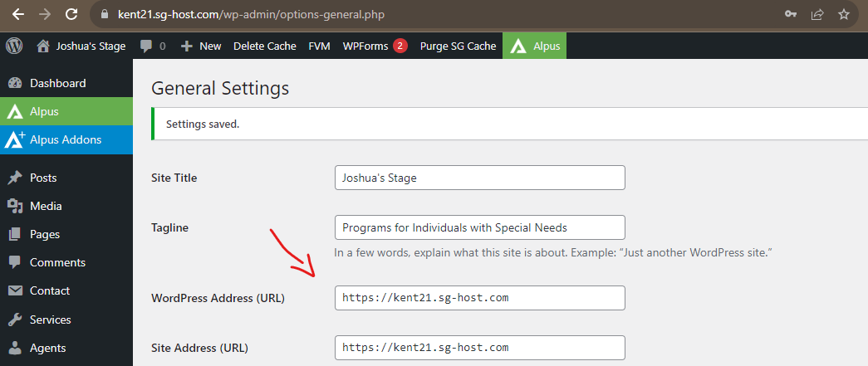Viewport: 868px width, 366px height.
Task: Click Delete Cache in the admin bar
Action: click(x=265, y=46)
